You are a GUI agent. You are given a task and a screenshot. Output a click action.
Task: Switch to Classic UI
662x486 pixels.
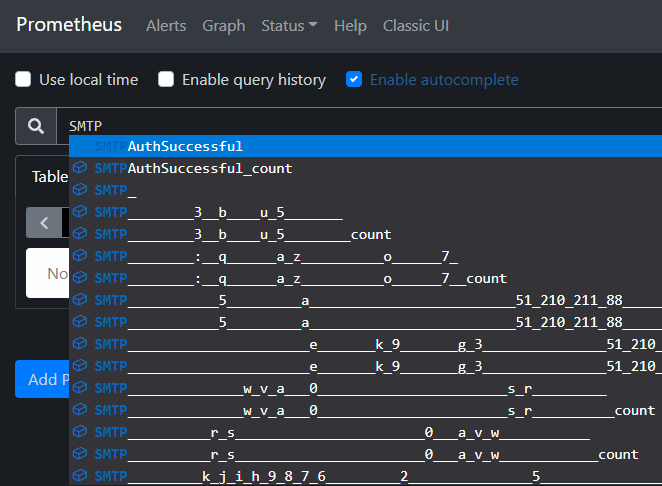point(416,26)
